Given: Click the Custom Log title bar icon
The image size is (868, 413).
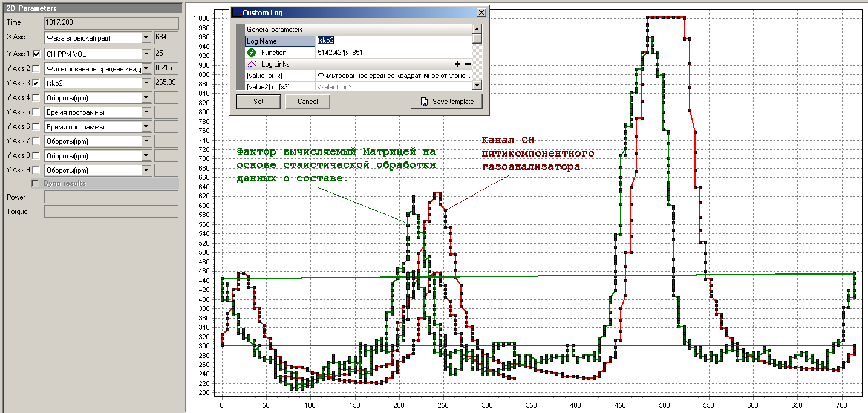Looking at the screenshot, I should tap(237, 13).
